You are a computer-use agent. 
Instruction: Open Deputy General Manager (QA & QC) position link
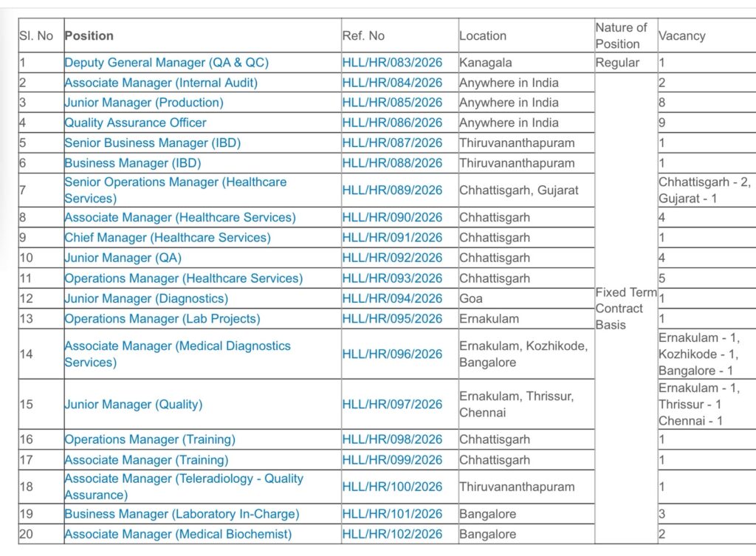pyautogui.click(x=166, y=63)
